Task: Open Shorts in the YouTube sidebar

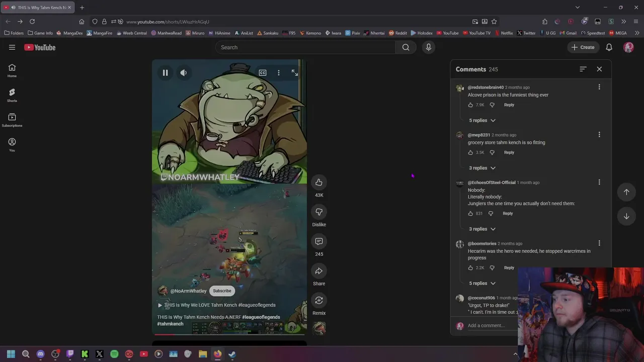Action: (12, 96)
